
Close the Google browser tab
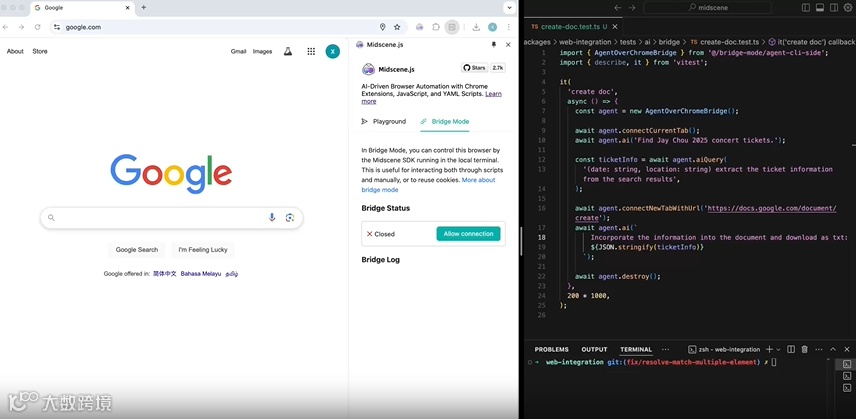point(128,8)
